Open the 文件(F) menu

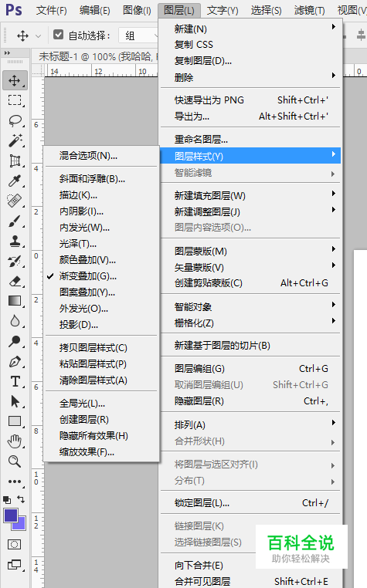coord(52,10)
